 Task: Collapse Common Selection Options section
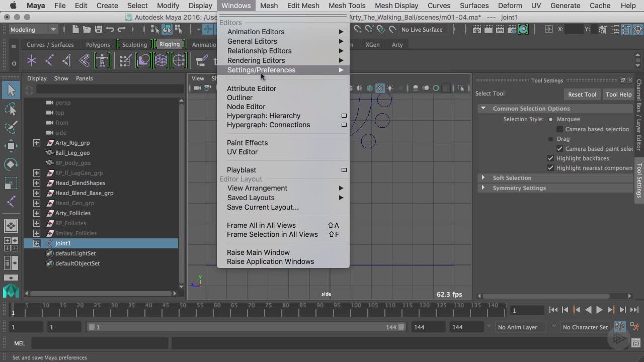[483, 108]
